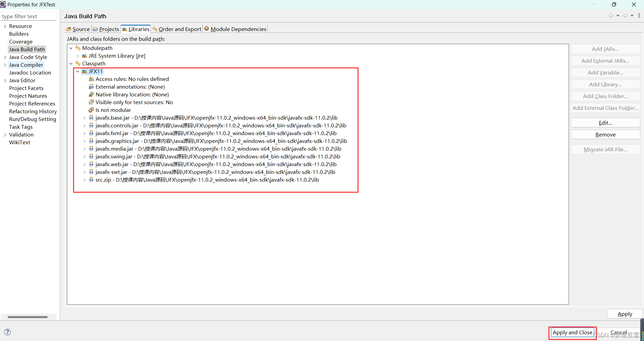This screenshot has width=644, height=341.
Task: Collapse the Modulepath node
Action: point(71,48)
